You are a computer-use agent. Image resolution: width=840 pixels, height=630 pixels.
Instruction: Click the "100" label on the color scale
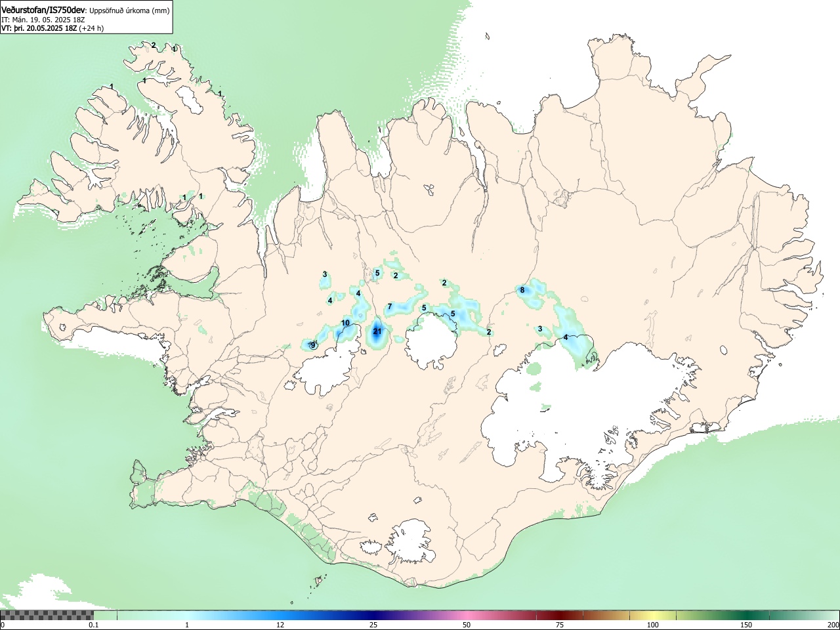pyautogui.click(x=653, y=625)
